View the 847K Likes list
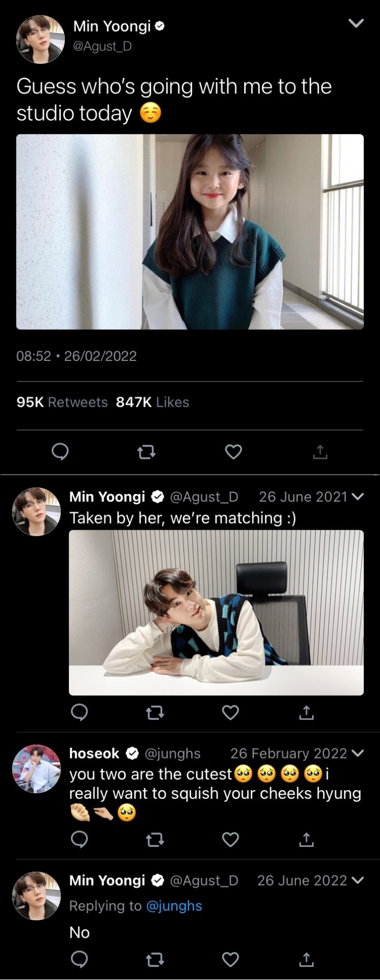Viewport: 380px width, 980px height. (152, 402)
